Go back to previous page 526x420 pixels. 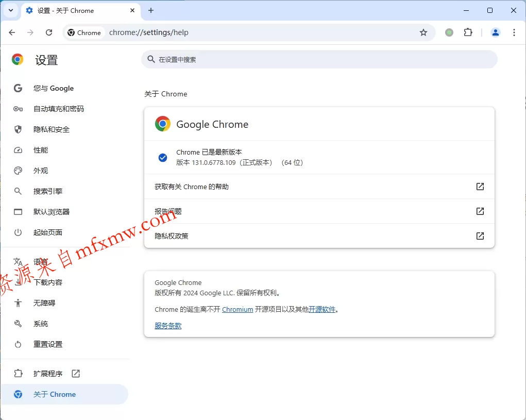point(12,32)
